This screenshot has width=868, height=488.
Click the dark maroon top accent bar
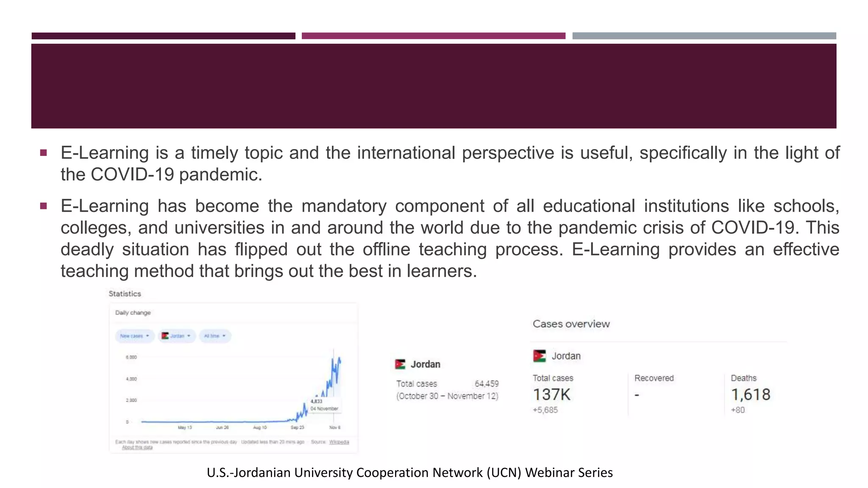163,36
